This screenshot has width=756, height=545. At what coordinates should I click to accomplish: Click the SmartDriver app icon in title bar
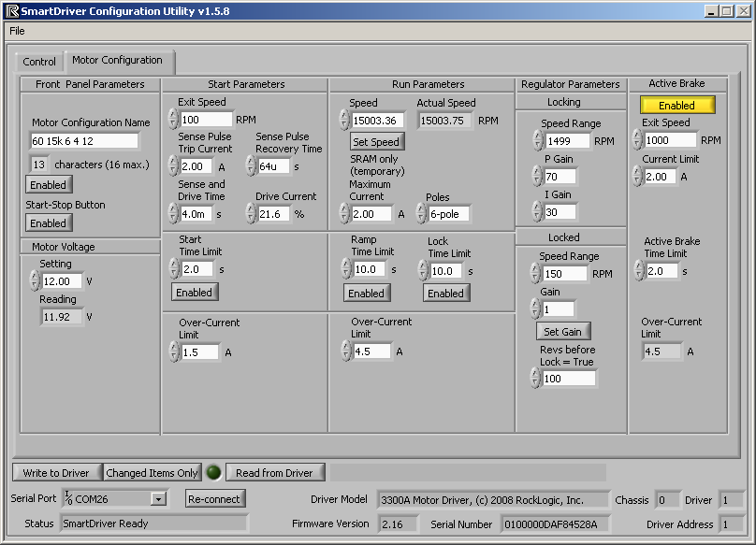[11, 11]
